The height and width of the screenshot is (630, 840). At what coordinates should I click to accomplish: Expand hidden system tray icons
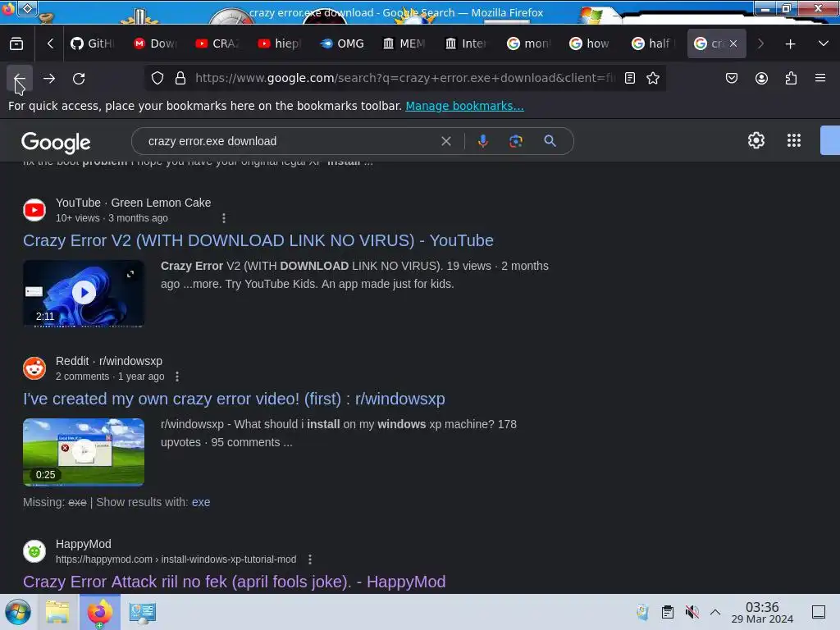tap(714, 612)
